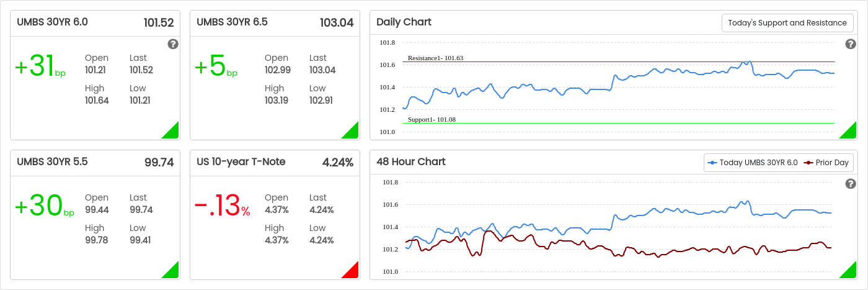
Task: Click red corner triangle on T-Note card
Action: point(353,273)
